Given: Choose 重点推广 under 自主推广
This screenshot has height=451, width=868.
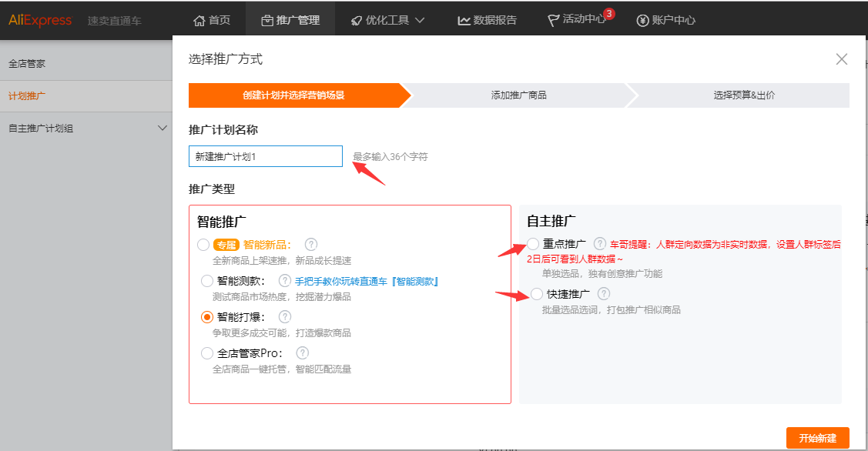Looking at the screenshot, I should pos(533,243).
